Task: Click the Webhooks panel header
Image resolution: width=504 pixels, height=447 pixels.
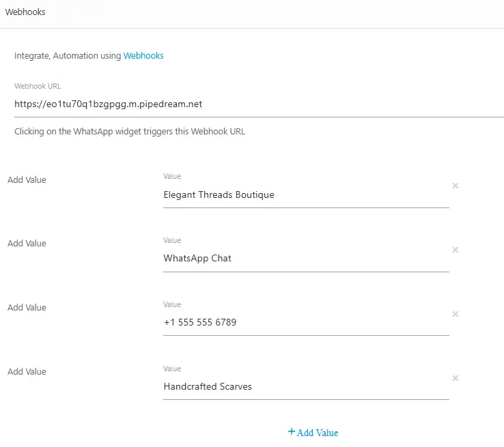Action: point(26,12)
